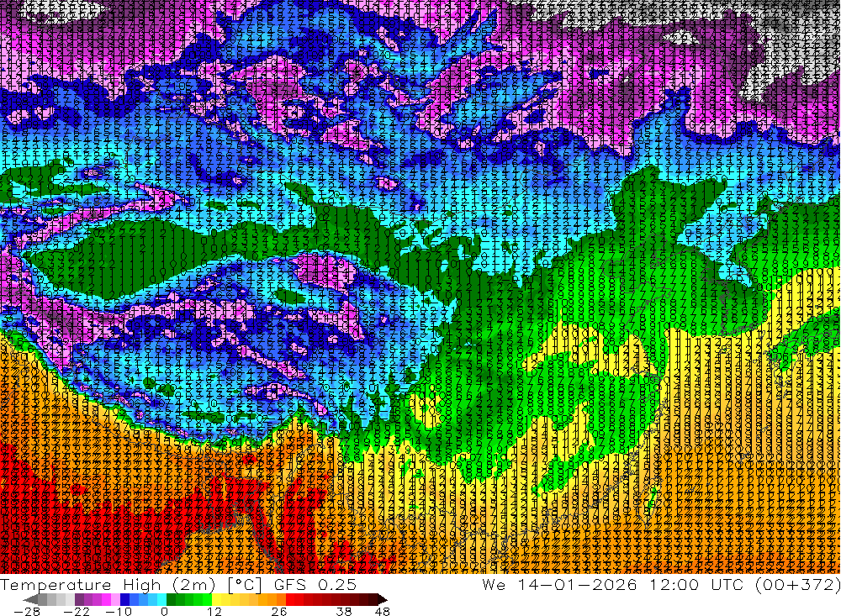This screenshot has height=616, width=841.
Task: Click the yellow legend swatch above 12
Action: [x=217, y=599]
